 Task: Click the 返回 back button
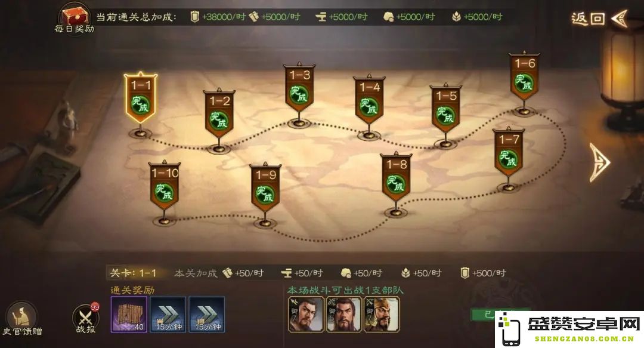coord(600,19)
